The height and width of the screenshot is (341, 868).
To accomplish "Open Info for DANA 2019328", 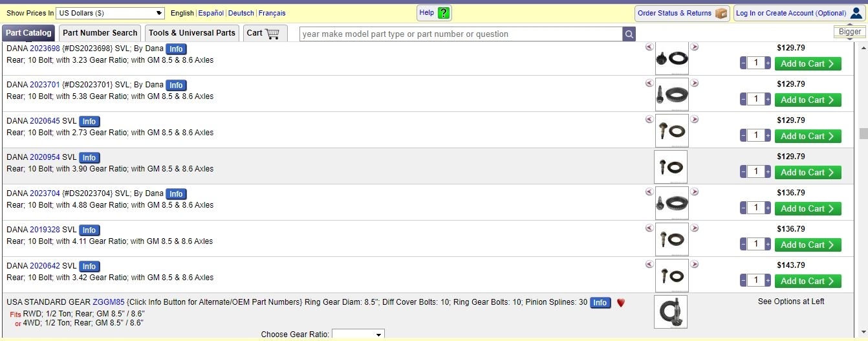I will tap(89, 230).
